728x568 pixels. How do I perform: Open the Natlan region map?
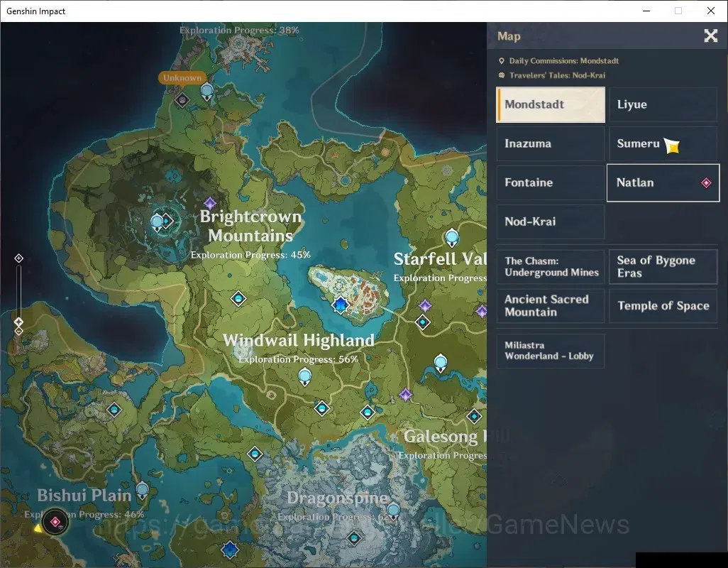click(x=663, y=183)
